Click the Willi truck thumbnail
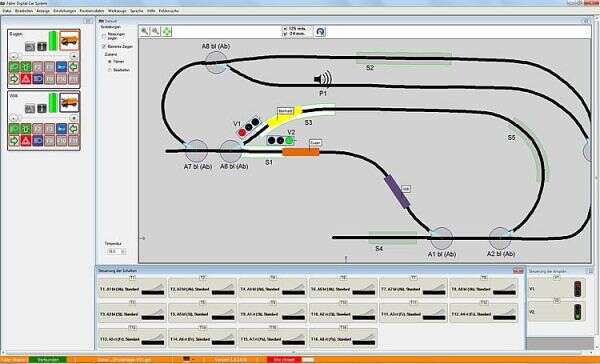 [x=70, y=102]
